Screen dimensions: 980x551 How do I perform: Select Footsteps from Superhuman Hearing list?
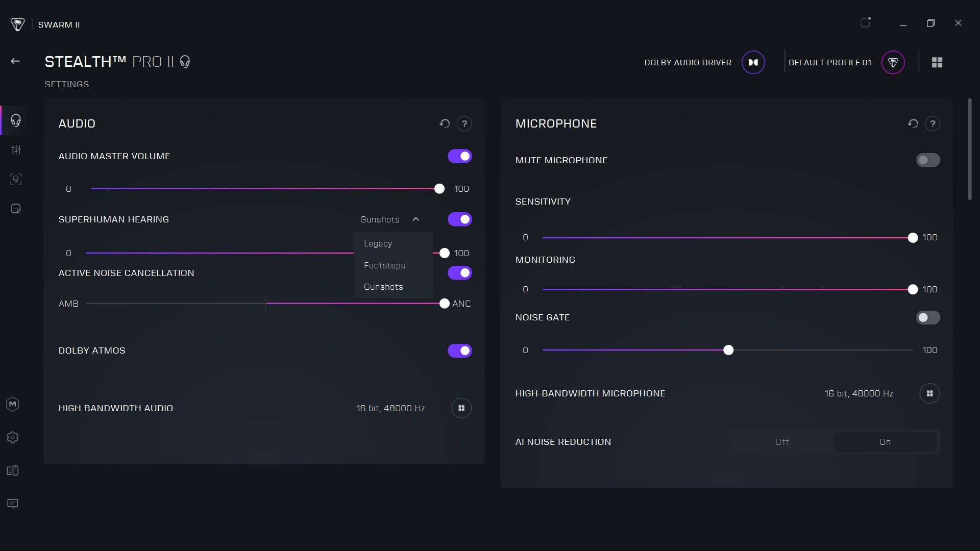[393, 265]
